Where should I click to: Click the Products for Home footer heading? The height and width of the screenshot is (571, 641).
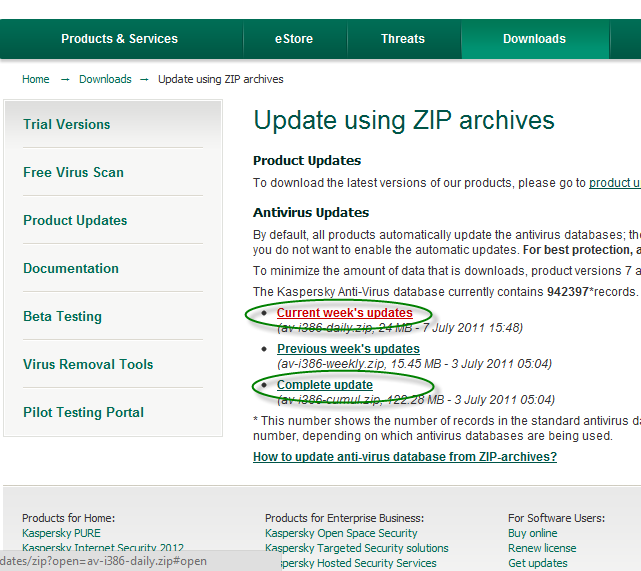[x=69, y=518]
